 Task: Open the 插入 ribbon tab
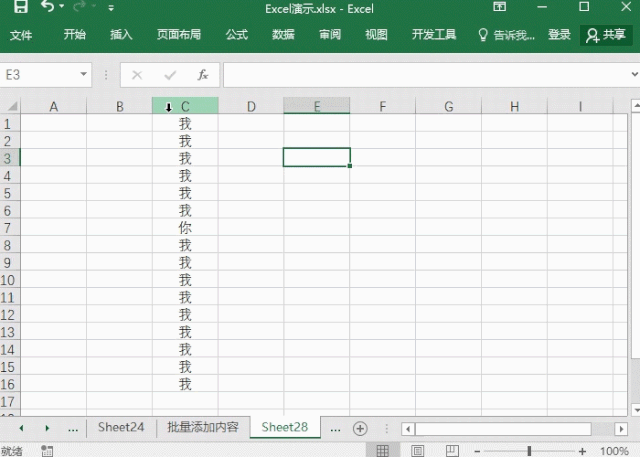(x=121, y=35)
